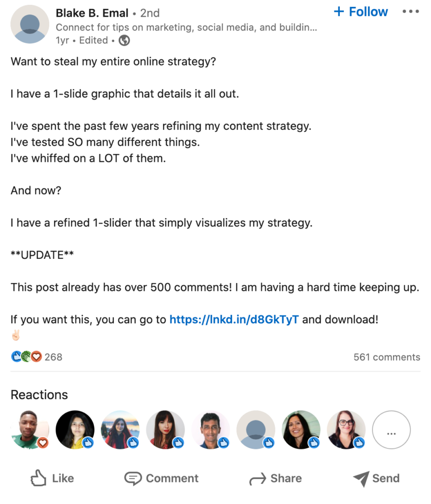431x504 pixels.
Task: Open the lnkd.in/d8GkTyT link
Action: 234,319
